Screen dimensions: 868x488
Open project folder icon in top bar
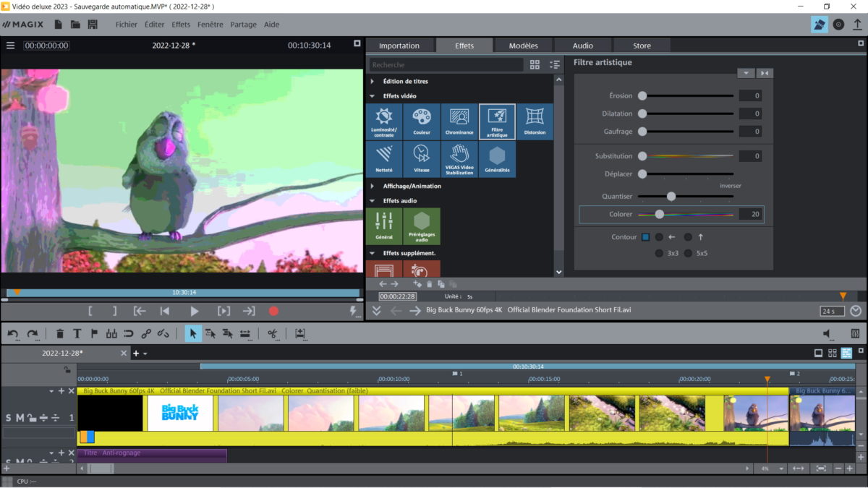[76, 25]
